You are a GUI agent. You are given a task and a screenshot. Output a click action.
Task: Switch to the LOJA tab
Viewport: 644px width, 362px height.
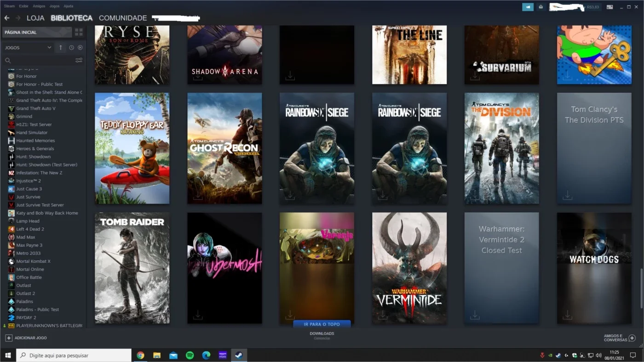(x=35, y=18)
